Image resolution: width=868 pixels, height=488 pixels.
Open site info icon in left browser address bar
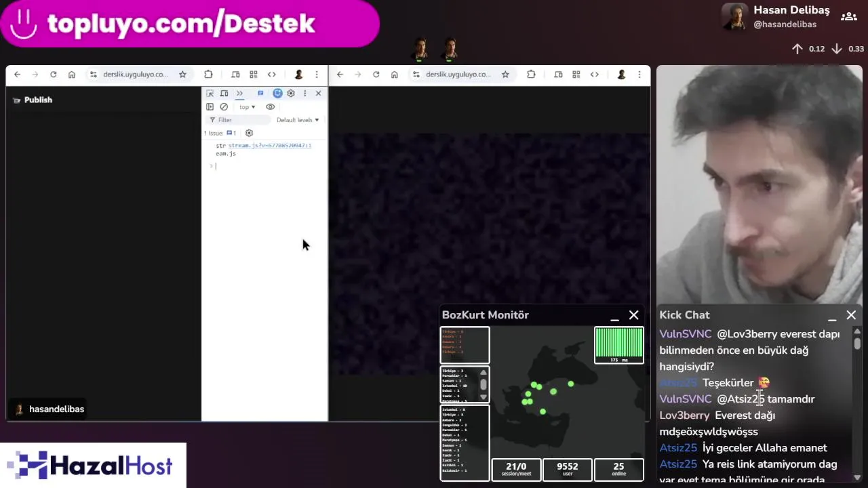94,75
